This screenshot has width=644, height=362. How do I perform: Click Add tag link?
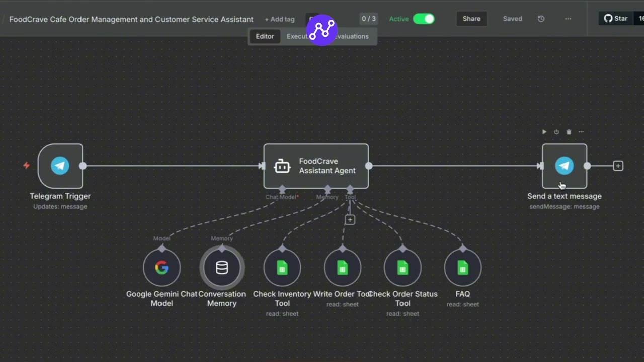(280, 19)
